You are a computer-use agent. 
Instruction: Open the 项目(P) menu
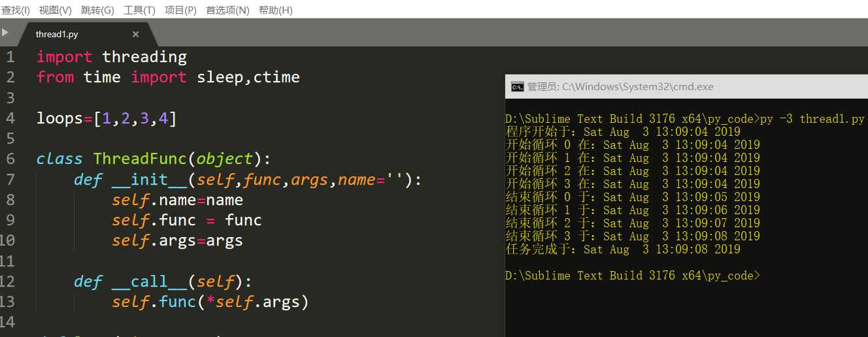(180, 10)
